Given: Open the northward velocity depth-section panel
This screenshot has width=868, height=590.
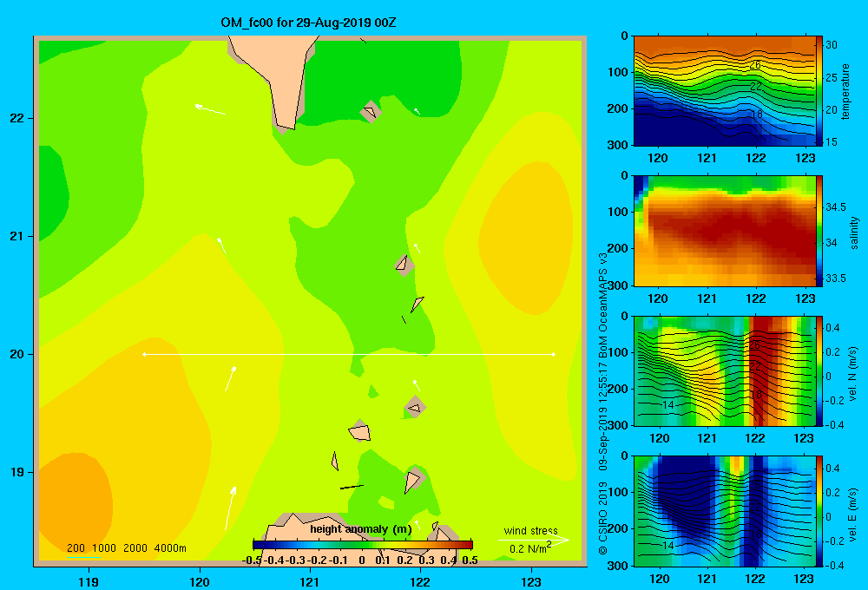Looking at the screenshot, I should [724, 371].
